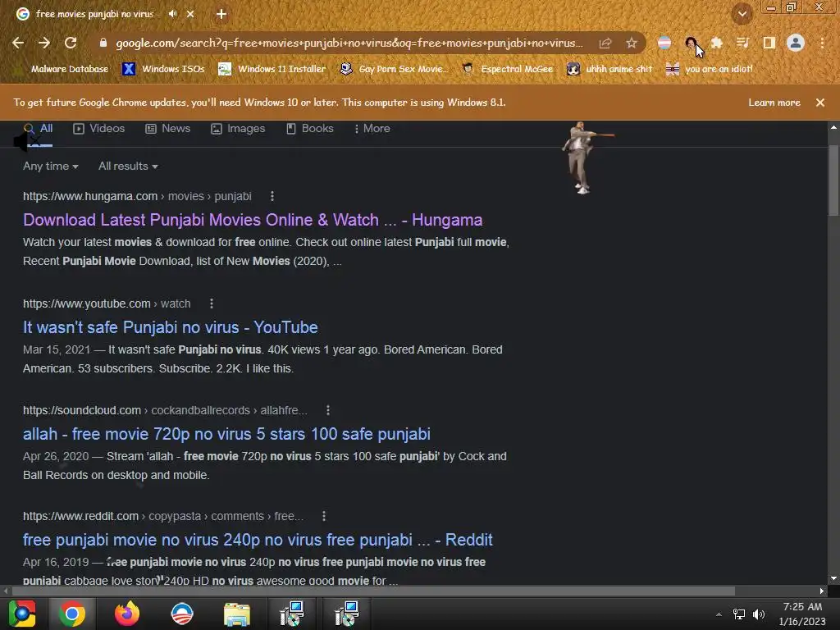
Task: Click the hungama.com result URL breadcrumb
Action: (137, 196)
